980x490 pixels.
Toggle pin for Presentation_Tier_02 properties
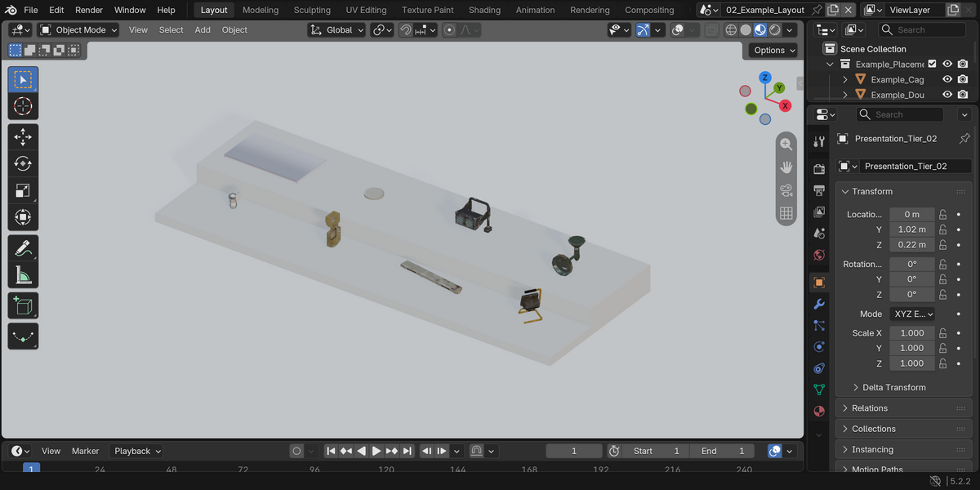click(x=964, y=139)
